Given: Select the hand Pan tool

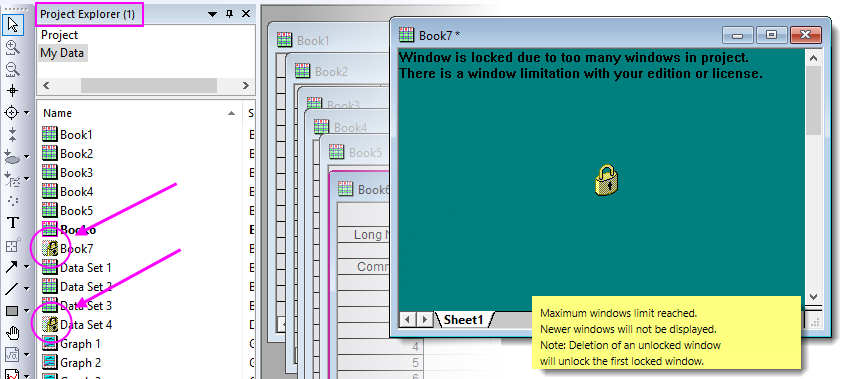Looking at the screenshot, I should point(13,333).
